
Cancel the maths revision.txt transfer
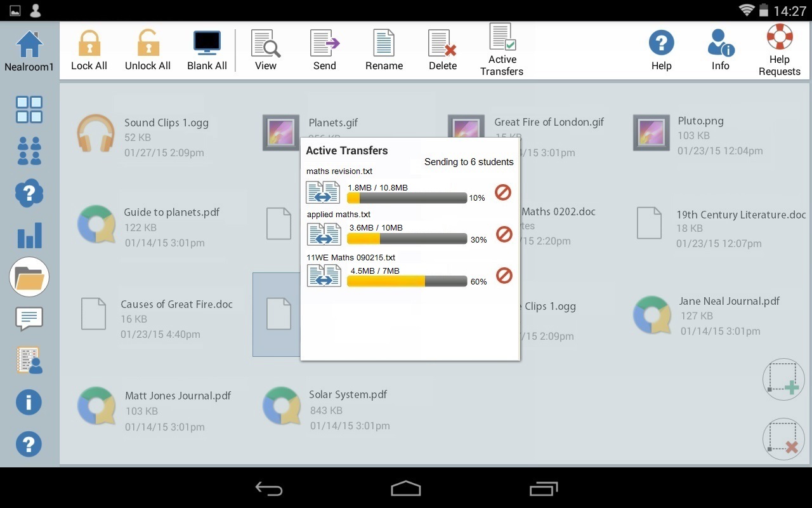pyautogui.click(x=503, y=192)
